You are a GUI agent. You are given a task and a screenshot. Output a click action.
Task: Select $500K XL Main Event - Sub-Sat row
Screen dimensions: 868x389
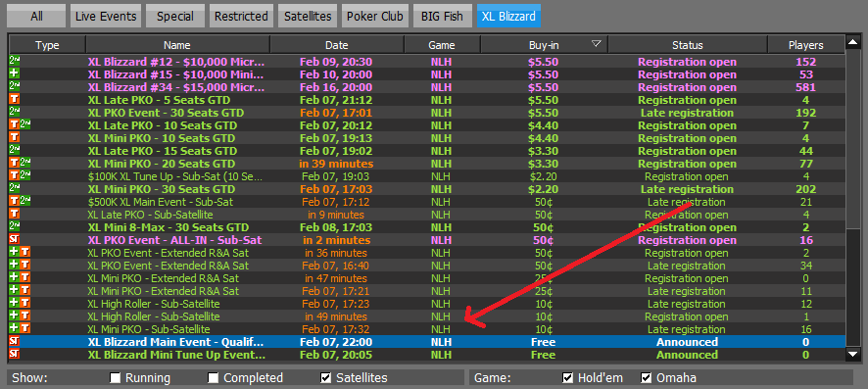pos(427,202)
